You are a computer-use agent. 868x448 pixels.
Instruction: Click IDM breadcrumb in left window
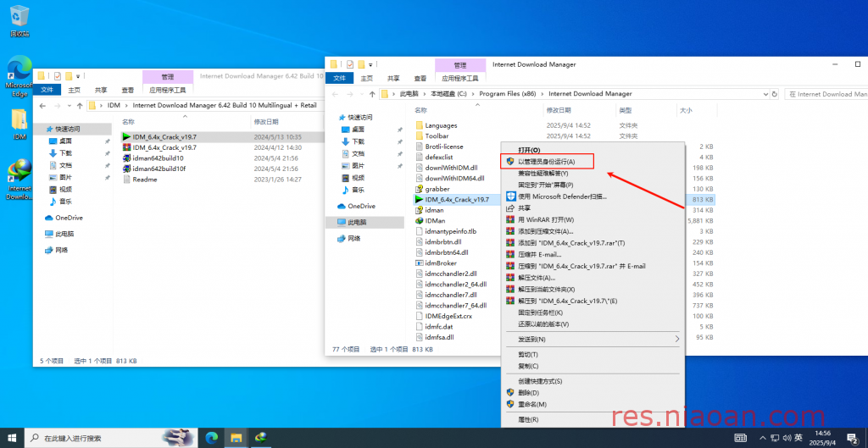click(x=114, y=105)
